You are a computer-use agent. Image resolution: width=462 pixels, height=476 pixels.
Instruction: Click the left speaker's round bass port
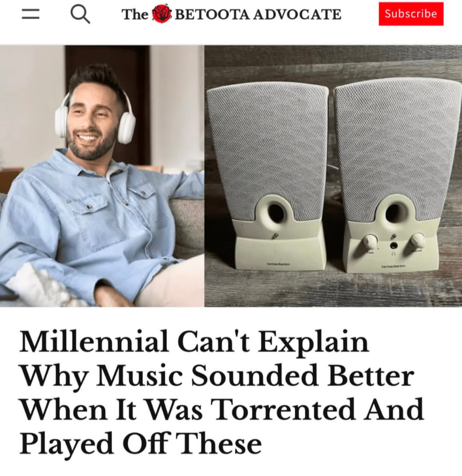(x=275, y=212)
